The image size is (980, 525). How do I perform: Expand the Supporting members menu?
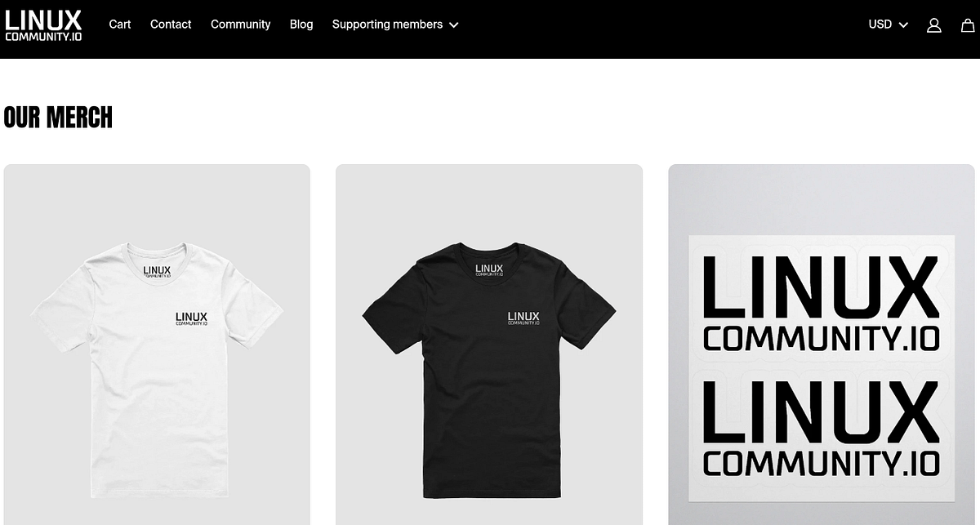pyautogui.click(x=395, y=24)
